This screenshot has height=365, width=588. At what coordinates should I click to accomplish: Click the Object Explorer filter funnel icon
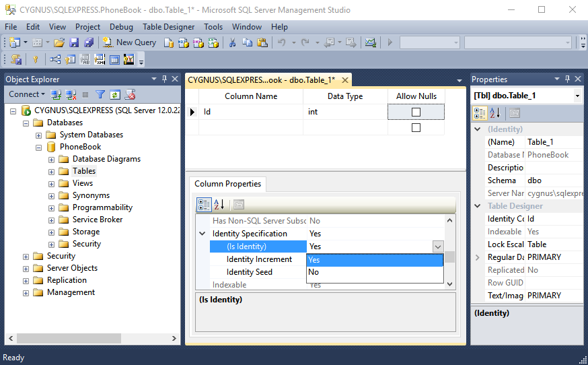coord(100,95)
